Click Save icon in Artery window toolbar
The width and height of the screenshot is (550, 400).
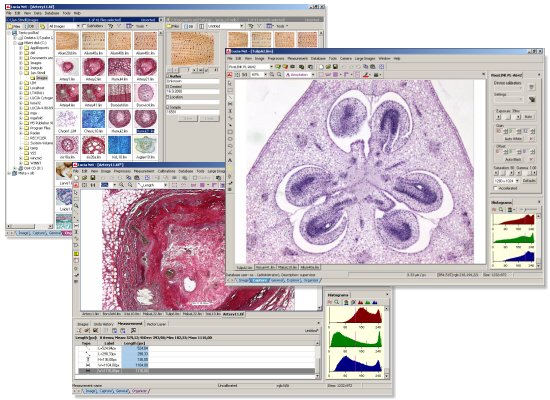coord(93,178)
